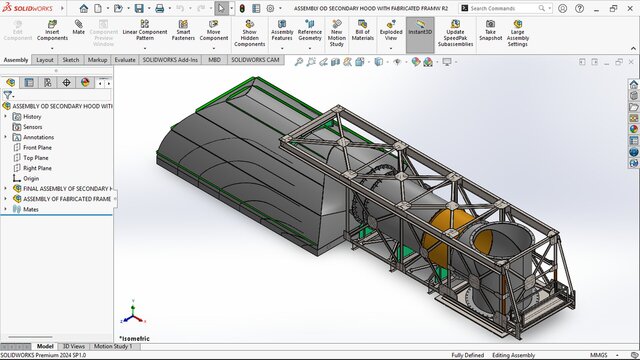The width and height of the screenshot is (640, 360).
Task: Open Reference Geometry
Action: point(310,30)
